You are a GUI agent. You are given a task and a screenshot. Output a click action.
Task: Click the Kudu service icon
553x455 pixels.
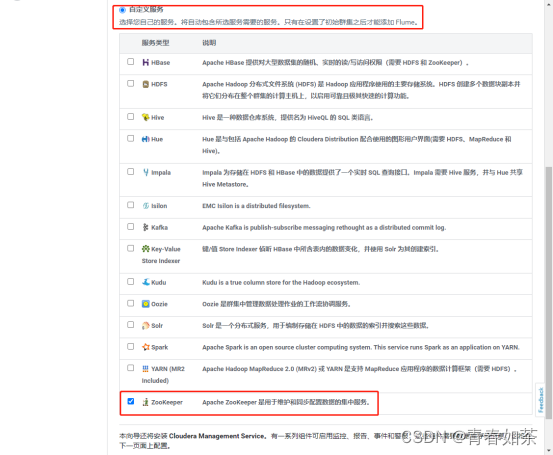coord(146,282)
